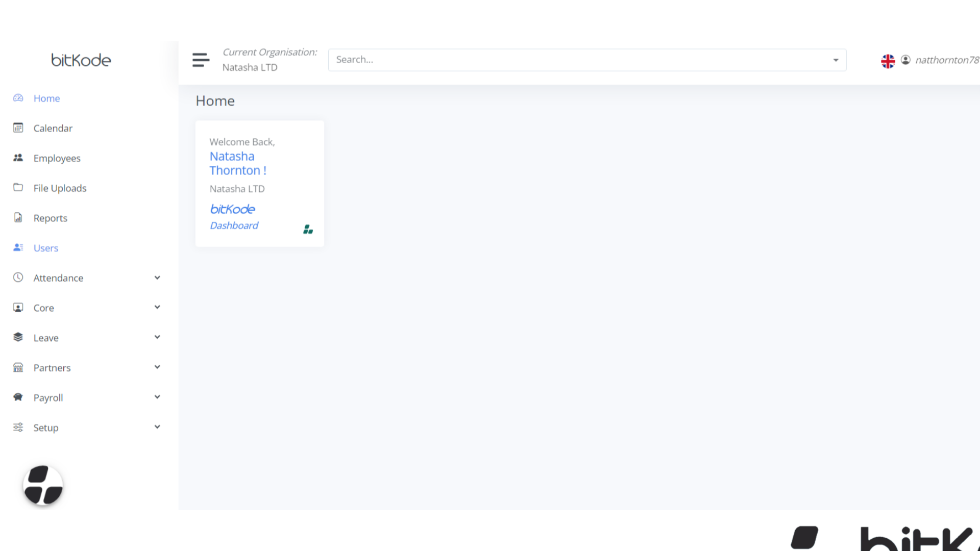Select the Attendance clock icon
This screenshot has height=551, width=980.
click(18, 277)
